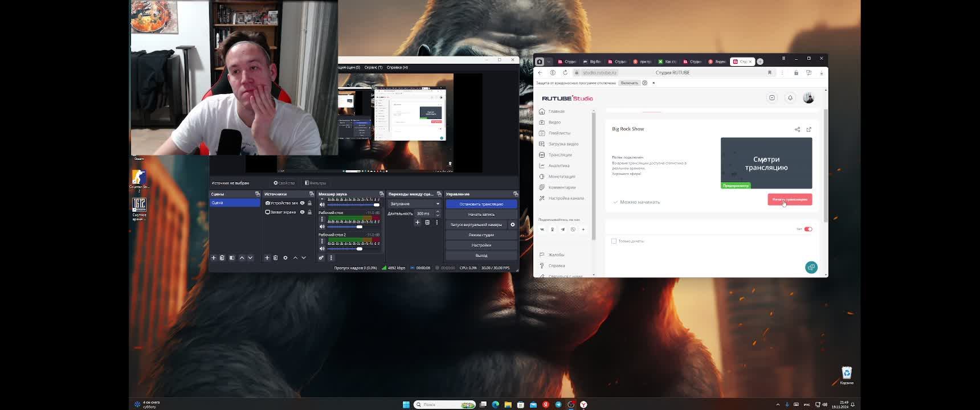
Task: Open Справка menu in OBS
Action: point(397,67)
